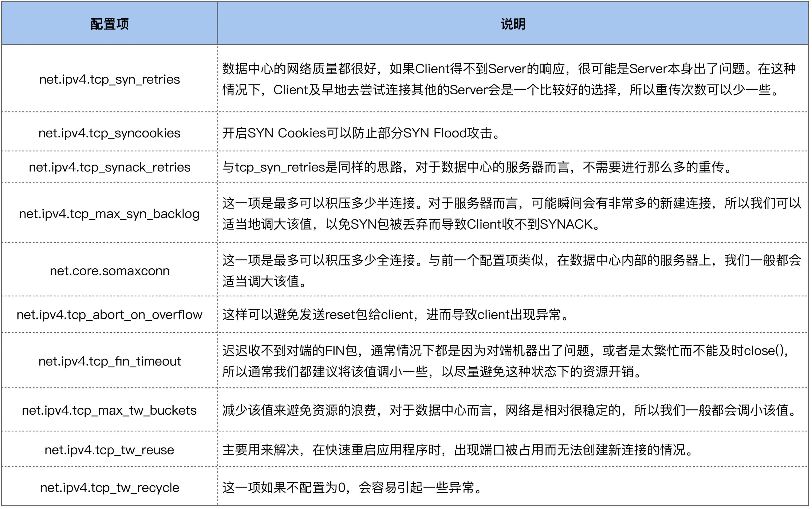Select the net.ipv4.tcp_syn_retries cell
The width and height of the screenshot is (812, 509).
pyautogui.click(x=109, y=79)
